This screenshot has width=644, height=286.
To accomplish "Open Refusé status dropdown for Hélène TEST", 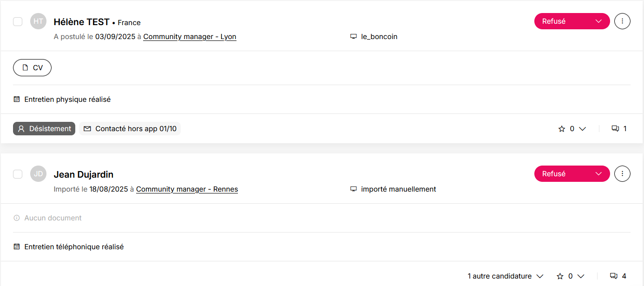I will 572,21.
